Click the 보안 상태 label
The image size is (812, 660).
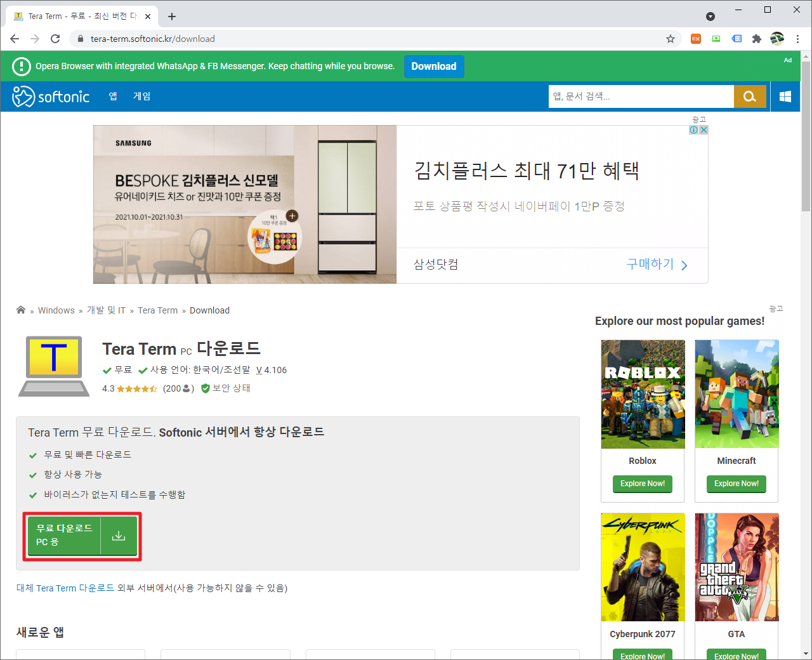pos(231,388)
